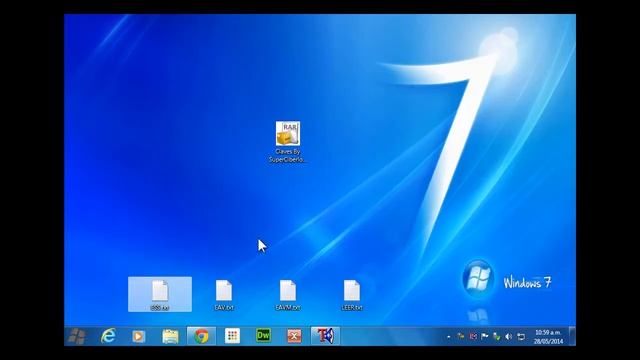Viewport: 640px width, 360px height.
Task: Launch Internet Explorer from taskbar
Action: [x=108, y=336]
